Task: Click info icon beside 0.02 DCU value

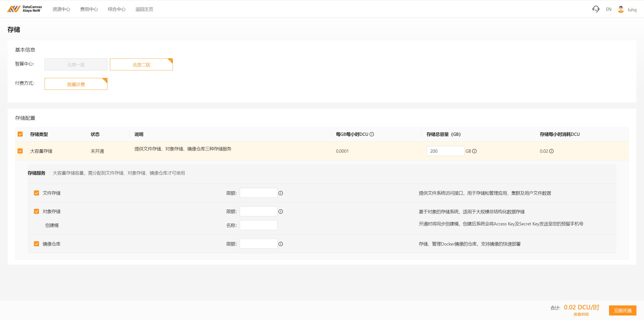Action: point(551,151)
